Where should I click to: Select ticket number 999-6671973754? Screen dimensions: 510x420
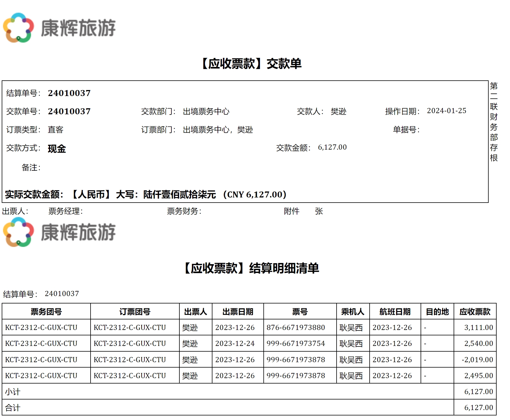tap(296, 344)
